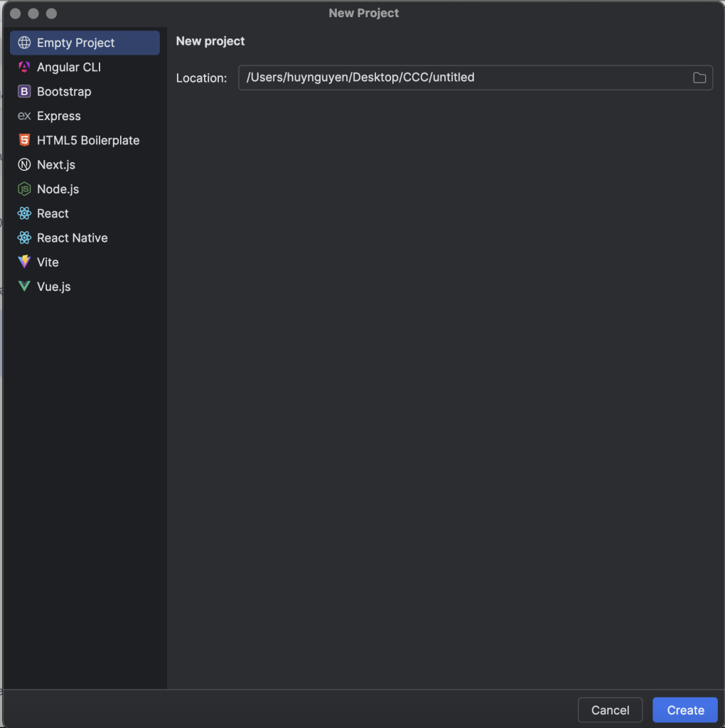
Task: Click the Vite lightning icon
Action: click(24, 262)
